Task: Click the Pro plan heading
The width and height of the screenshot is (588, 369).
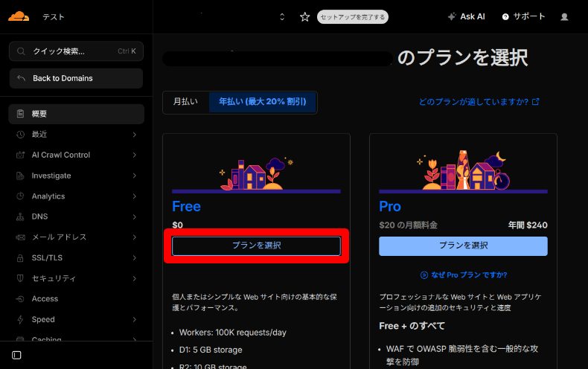Action: tap(390, 207)
